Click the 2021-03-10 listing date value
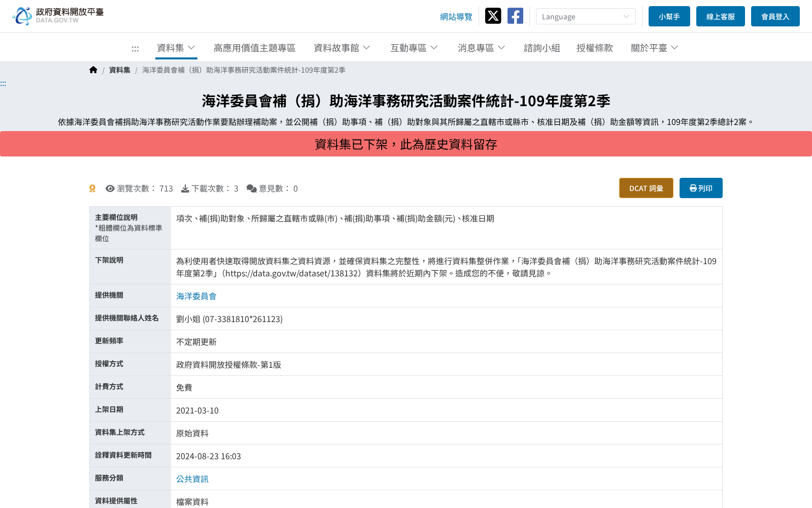The height and width of the screenshot is (508, 812). (197, 410)
